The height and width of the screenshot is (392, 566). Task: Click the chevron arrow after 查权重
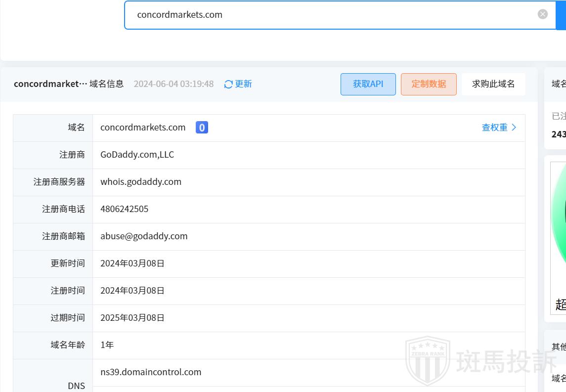pos(514,128)
